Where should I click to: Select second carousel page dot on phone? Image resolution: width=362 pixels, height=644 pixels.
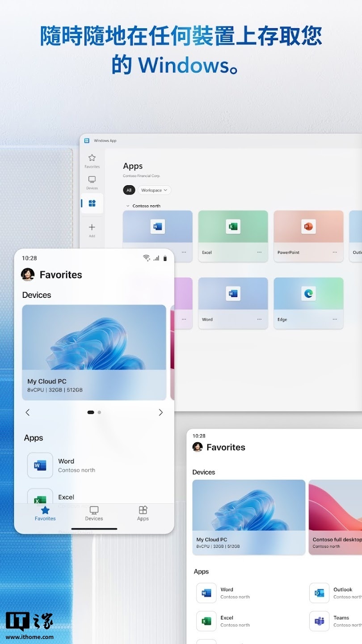coord(99,412)
